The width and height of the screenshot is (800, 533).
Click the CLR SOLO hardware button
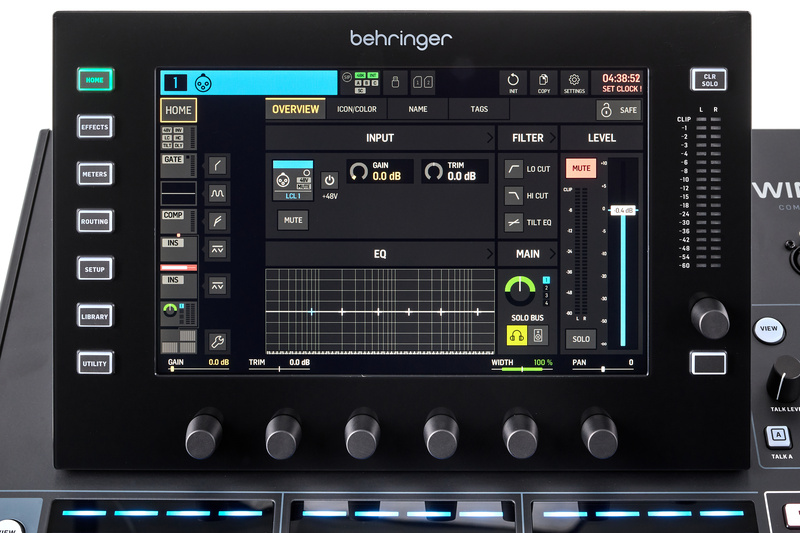[x=709, y=80]
